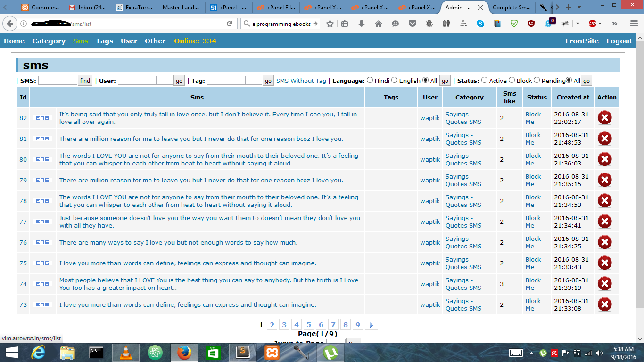Open Adblock Plus dropdown arrow

click(600, 24)
